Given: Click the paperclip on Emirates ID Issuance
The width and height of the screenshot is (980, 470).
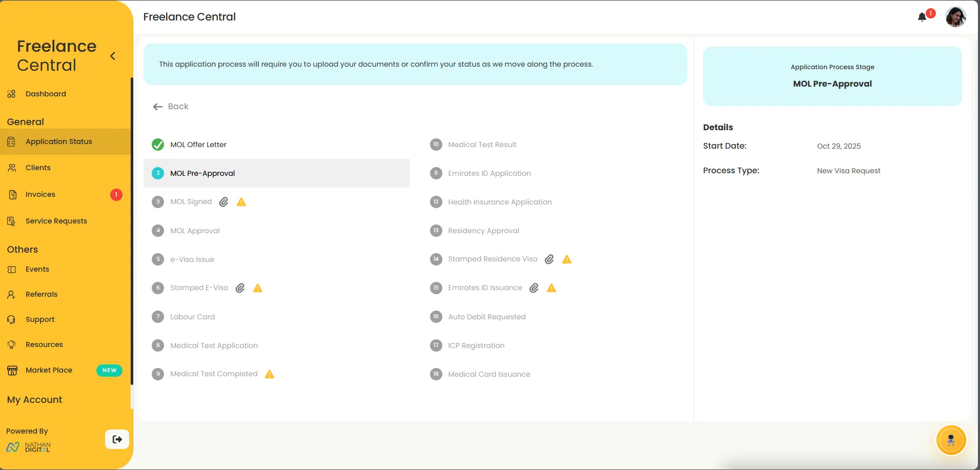Looking at the screenshot, I should 534,288.
